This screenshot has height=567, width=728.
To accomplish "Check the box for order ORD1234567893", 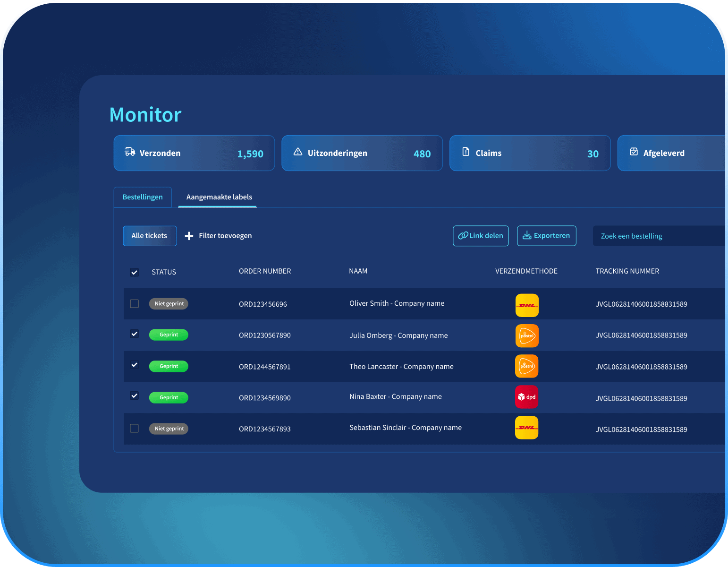I will click(135, 429).
